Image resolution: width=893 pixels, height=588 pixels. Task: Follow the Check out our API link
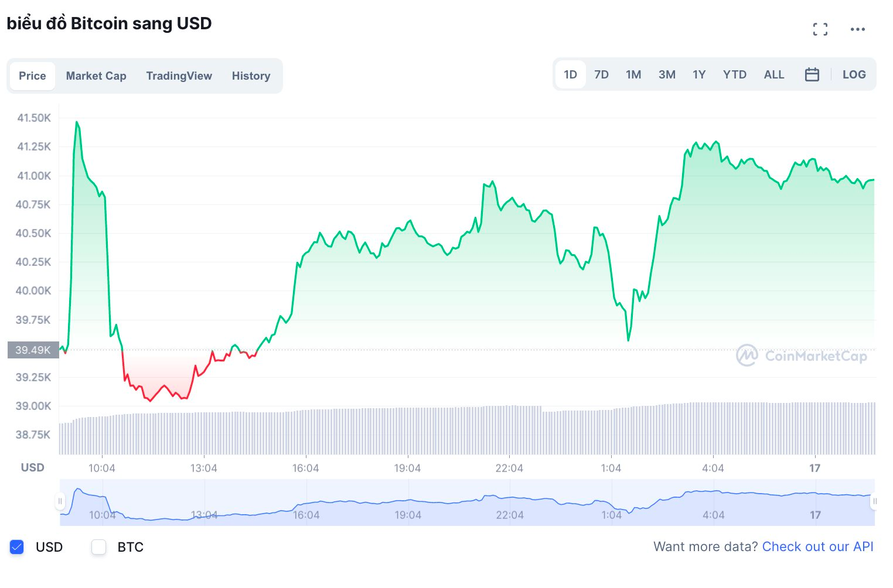pos(818,546)
